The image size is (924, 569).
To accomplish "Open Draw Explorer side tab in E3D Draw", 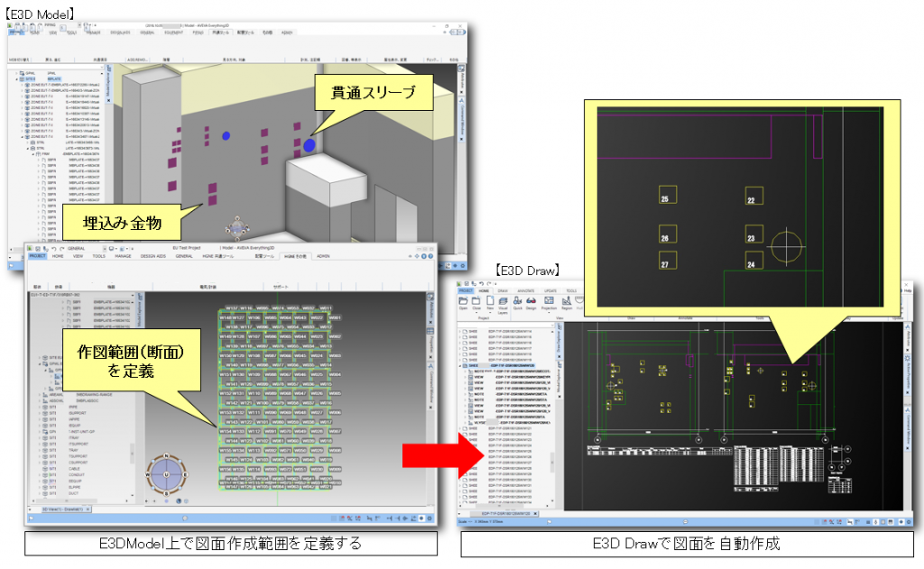I will point(559,340).
